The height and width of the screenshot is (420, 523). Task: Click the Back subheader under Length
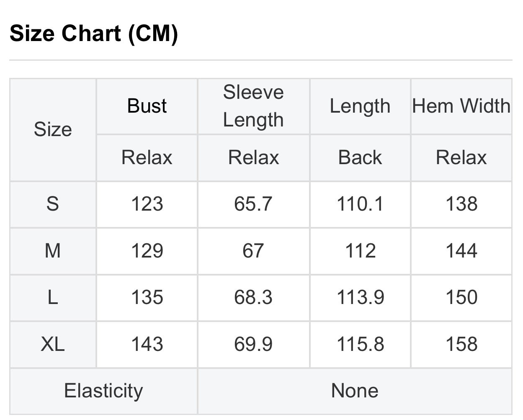click(360, 158)
